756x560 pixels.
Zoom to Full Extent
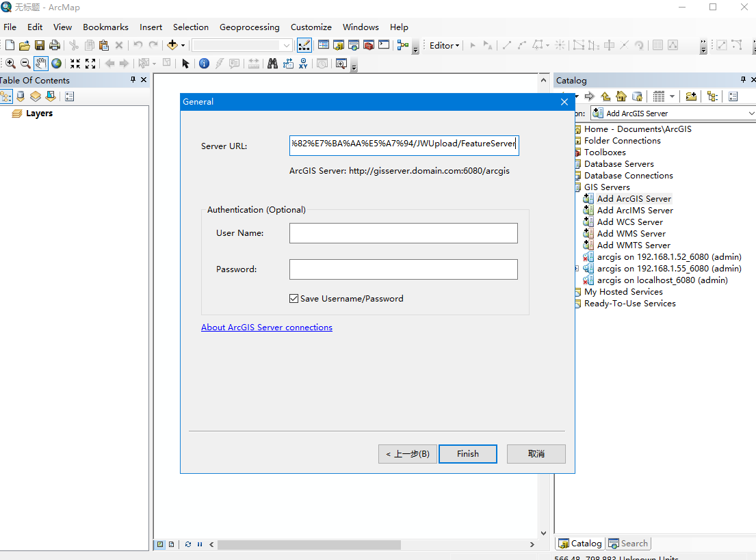click(x=56, y=63)
